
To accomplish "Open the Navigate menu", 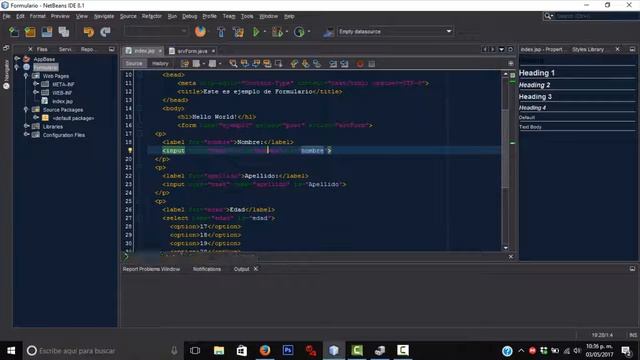I will point(104,16).
